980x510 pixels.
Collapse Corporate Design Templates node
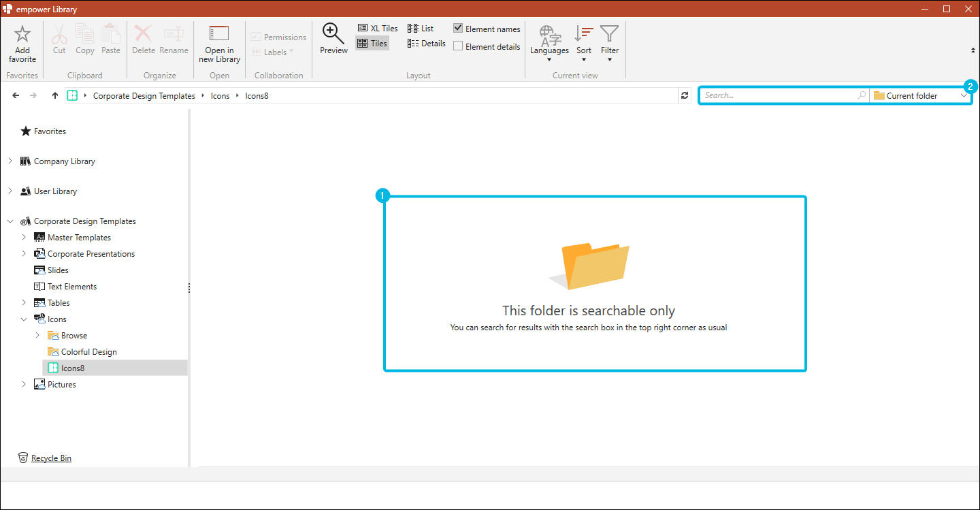pyautogui.click(x=10, y=221)
